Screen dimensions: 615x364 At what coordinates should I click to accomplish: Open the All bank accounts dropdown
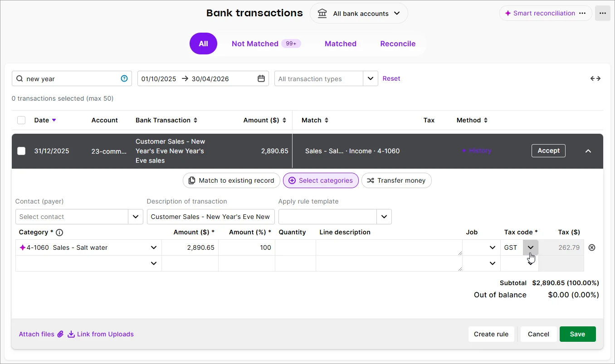click(358, 13)
